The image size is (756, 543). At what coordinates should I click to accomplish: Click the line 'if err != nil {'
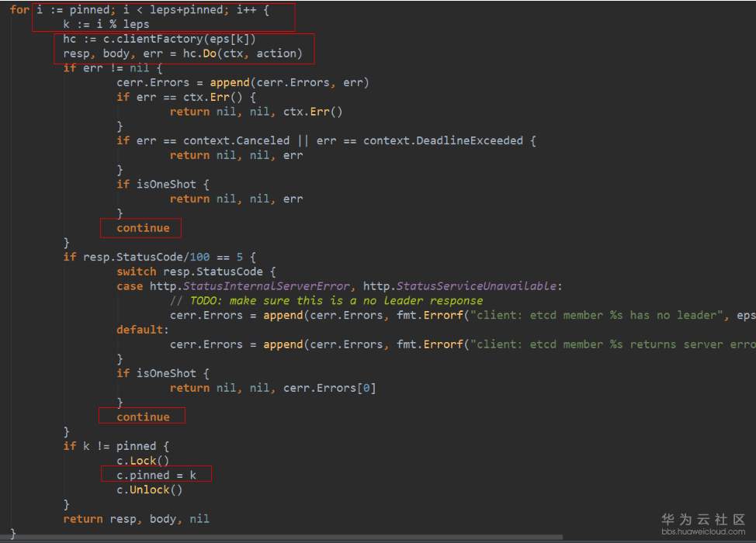(113, 68)
